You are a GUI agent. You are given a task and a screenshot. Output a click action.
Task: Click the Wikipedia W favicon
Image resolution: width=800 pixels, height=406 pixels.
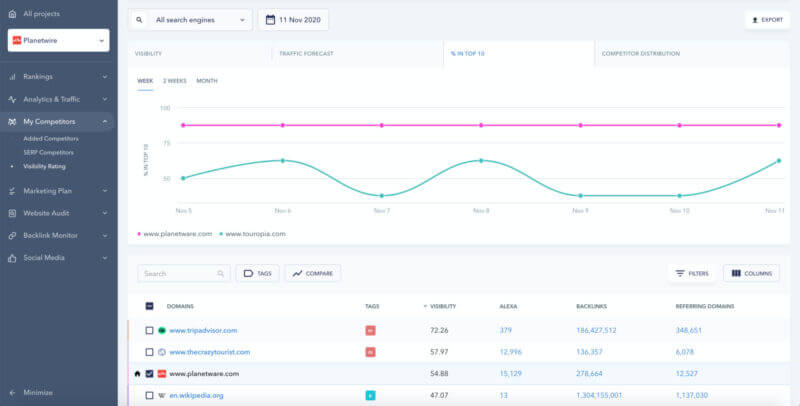click(162, 395)
